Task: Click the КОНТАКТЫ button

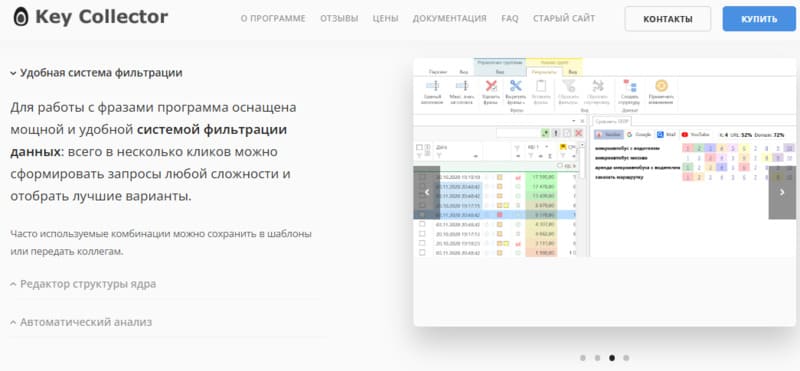Action: [668, 19]
